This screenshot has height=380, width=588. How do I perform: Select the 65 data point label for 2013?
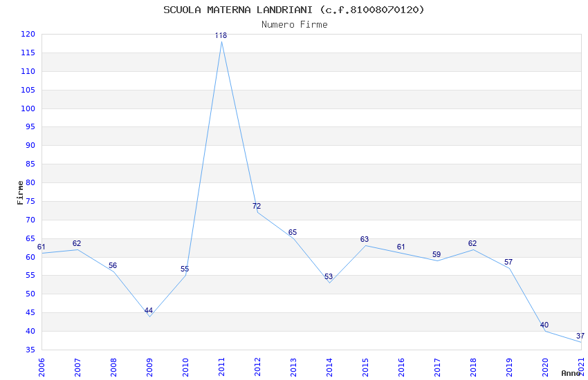[293, 233]
